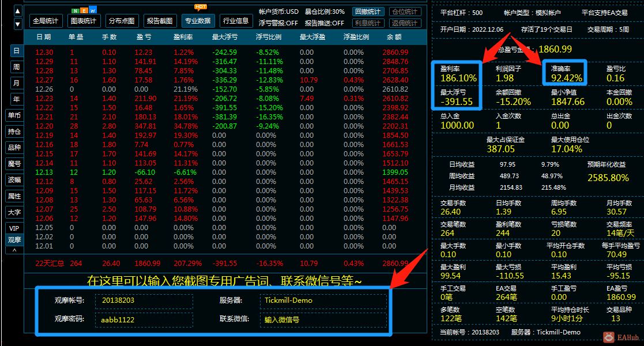Click the 属性 sidebar button
Image resolution: width=644 pixels, height=346 pixels.
(x=14, y=196)
